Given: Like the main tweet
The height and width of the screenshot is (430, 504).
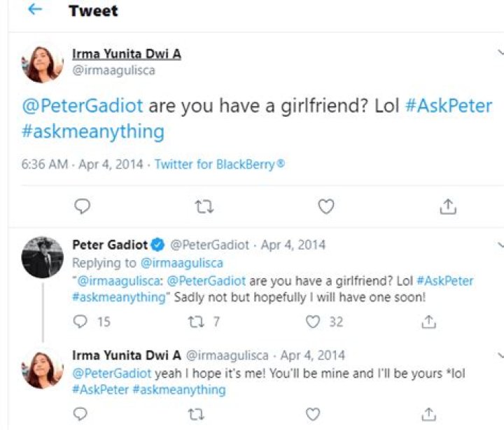Looking at the screenshot, I should click(325, 206).
